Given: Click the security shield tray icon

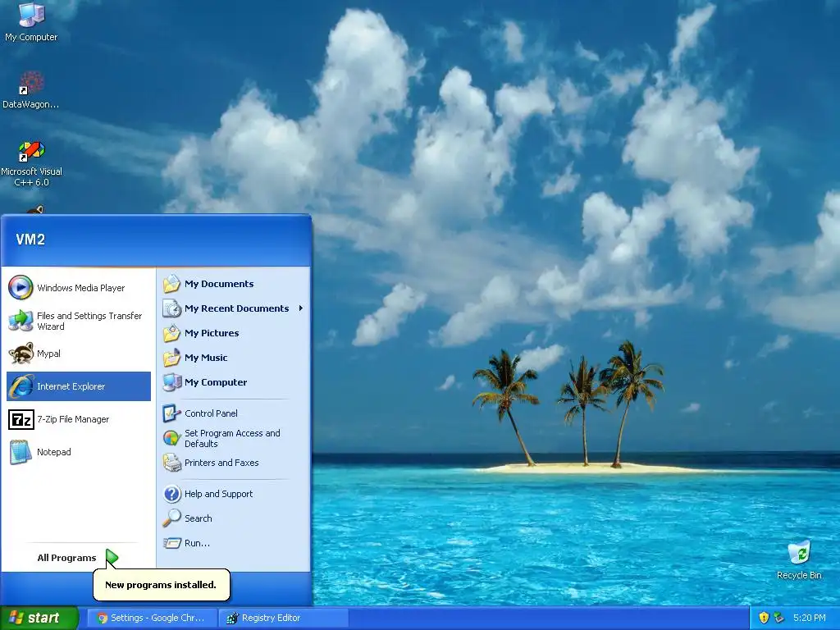Looking at the screenshot, I should 764,618.
